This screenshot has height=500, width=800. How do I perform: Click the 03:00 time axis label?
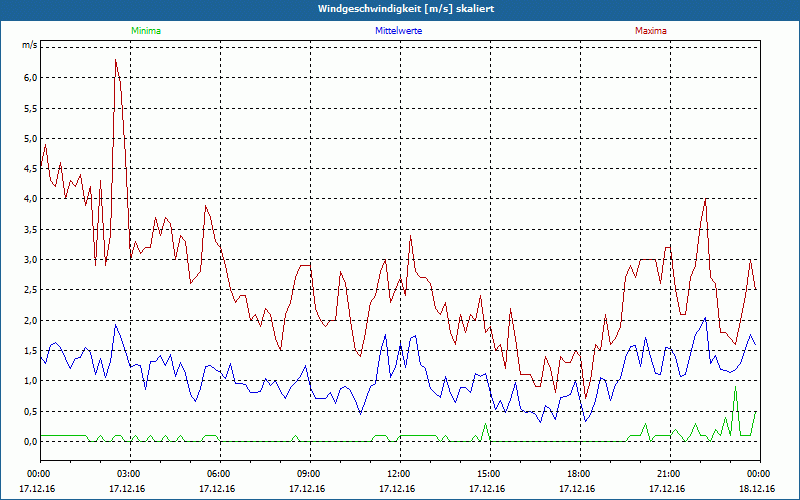click(130, 474)
